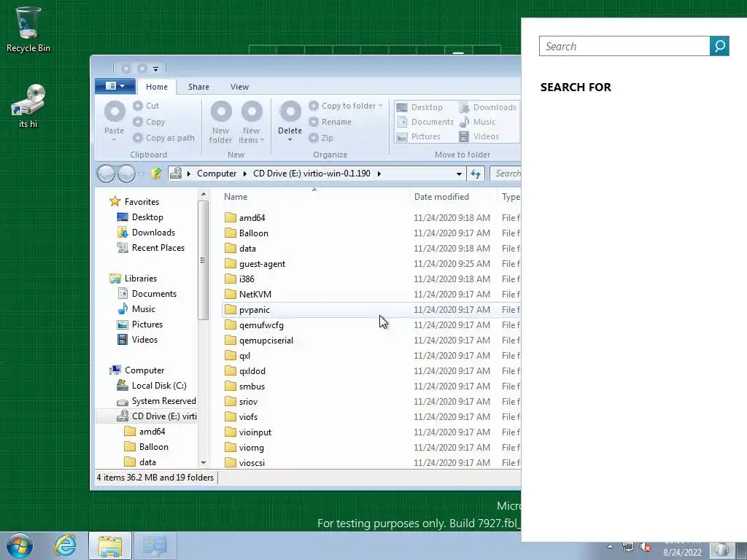Select Balloon subfolder in navigation tree
Viewport: 747px width, 560px height.
(146, 447)
